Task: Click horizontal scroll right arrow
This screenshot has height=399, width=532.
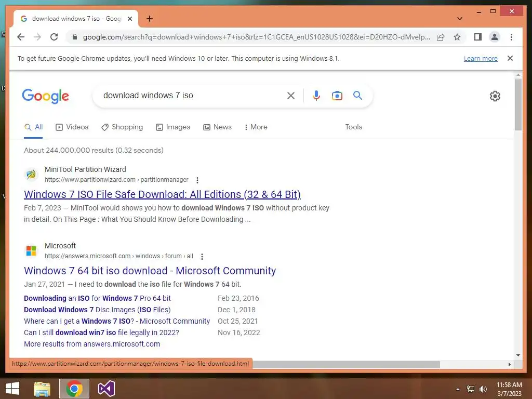Action: click(x=509, y=364)
